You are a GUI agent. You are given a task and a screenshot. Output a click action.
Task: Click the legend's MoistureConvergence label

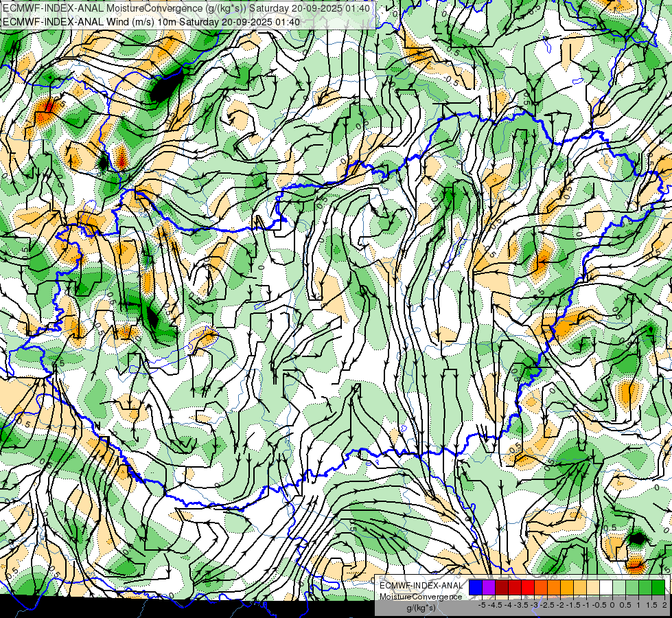point(421,597)
